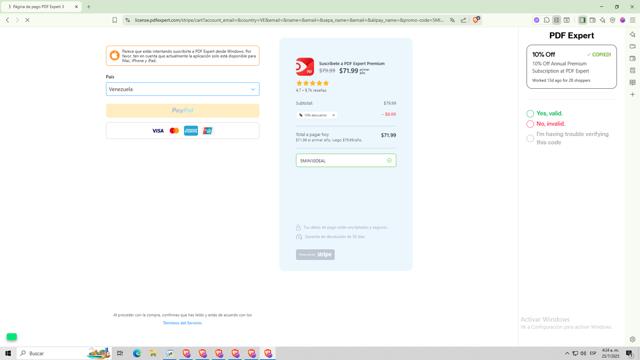This screenshot has width=640, height=360.
Task: Click the Powered by Stripe badge
Action: point(315,254)
